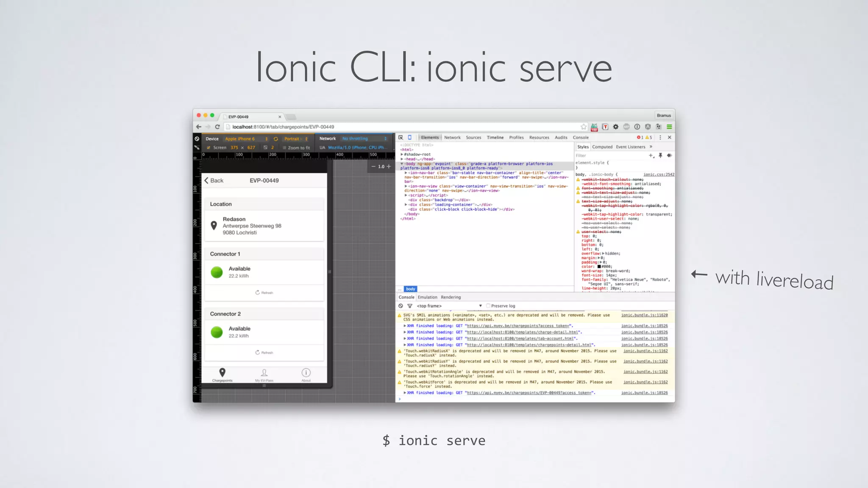Viewport: 868px width, 488px height.
Task: Tap the About info icon
Action: coord(306,372)
